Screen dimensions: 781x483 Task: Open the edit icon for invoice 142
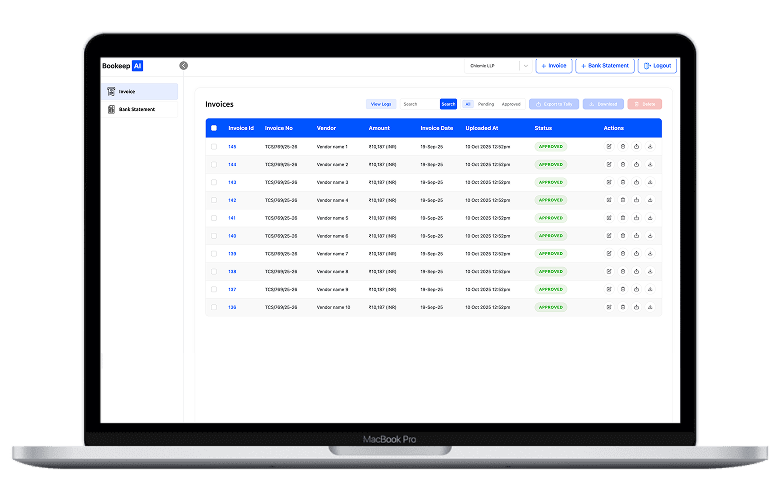tap(609, 200)
